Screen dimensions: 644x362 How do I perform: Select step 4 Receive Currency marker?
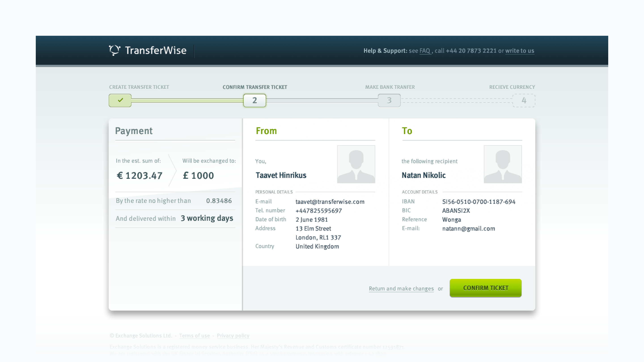[524, 100]
